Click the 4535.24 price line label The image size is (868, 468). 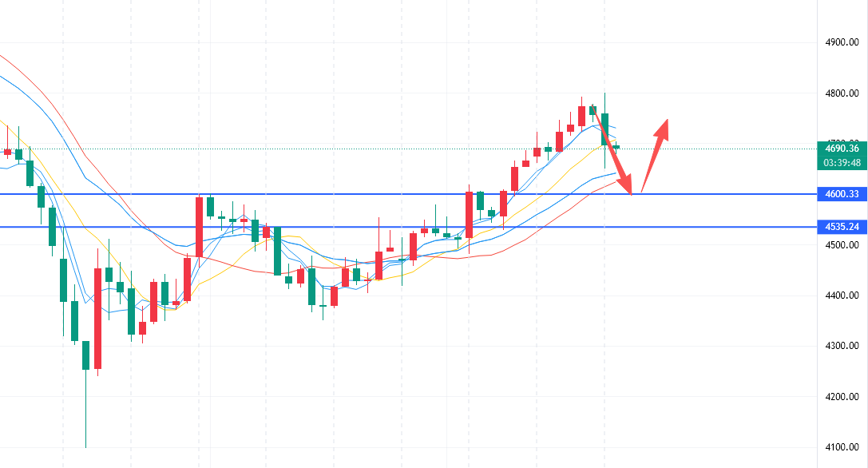click(842, 227)
